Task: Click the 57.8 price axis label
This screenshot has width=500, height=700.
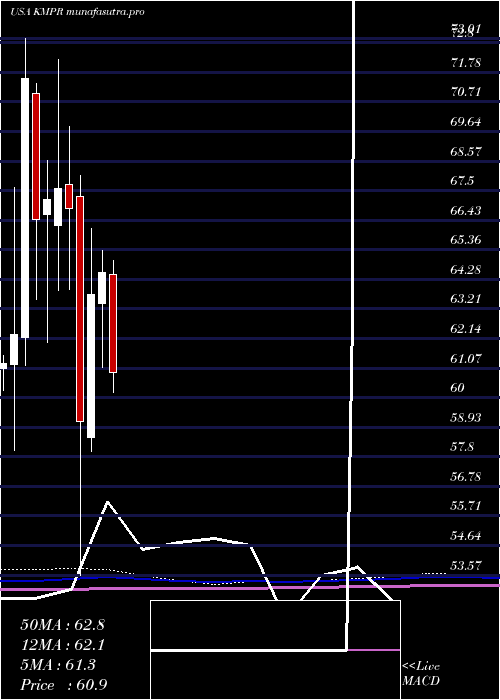Action: pyautogui.click(x=462, y=447)
